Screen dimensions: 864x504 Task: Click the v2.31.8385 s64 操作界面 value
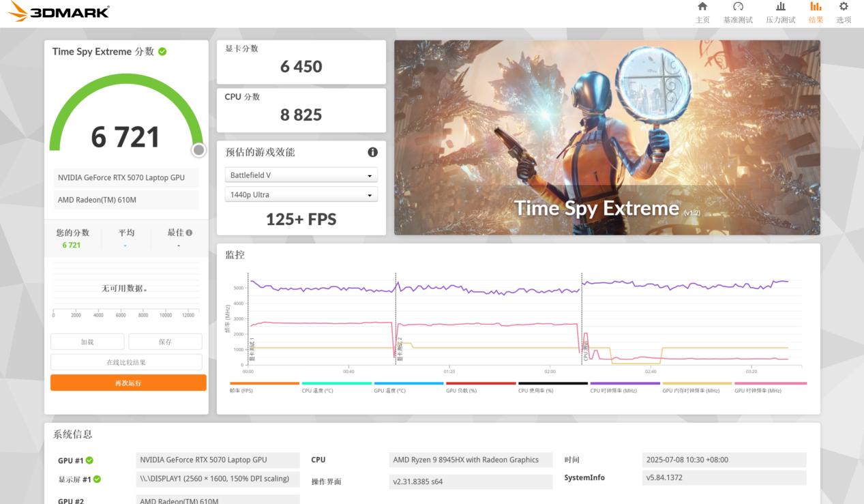471,481
